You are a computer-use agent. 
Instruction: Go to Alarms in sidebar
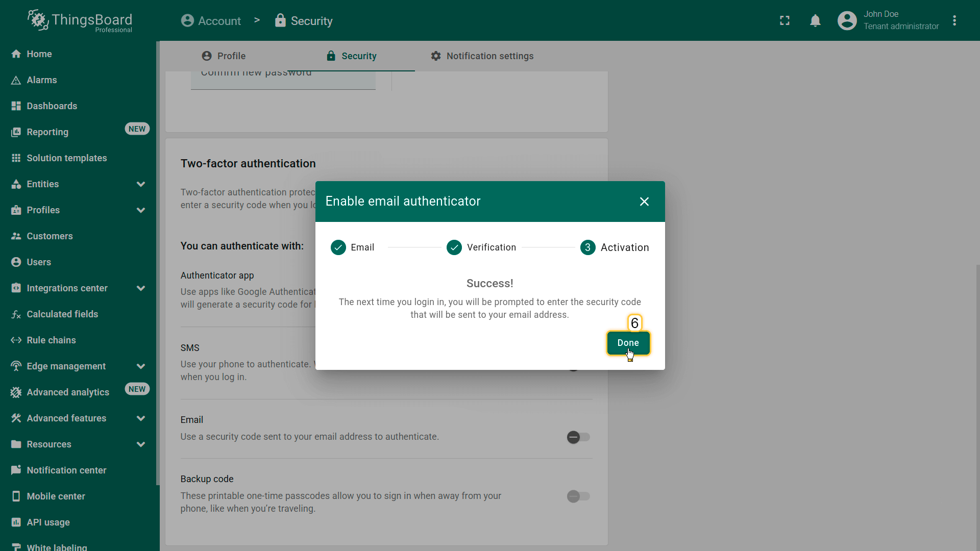(42, 80)
